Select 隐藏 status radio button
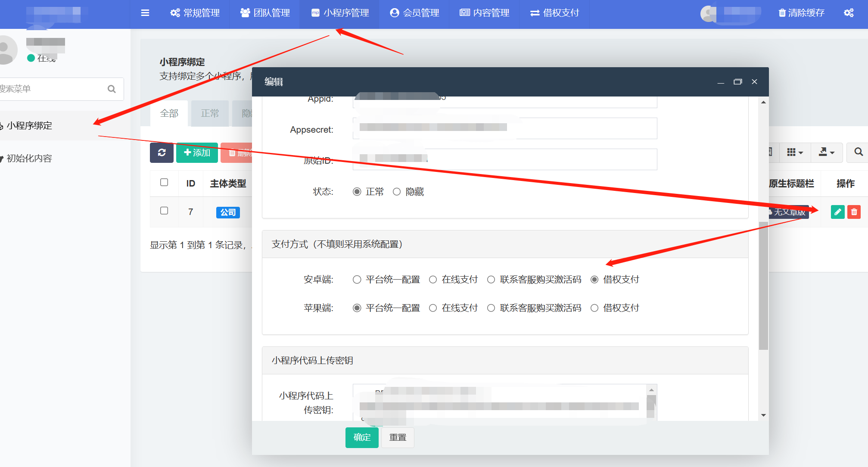868x467 pixels. pos(397,192)
